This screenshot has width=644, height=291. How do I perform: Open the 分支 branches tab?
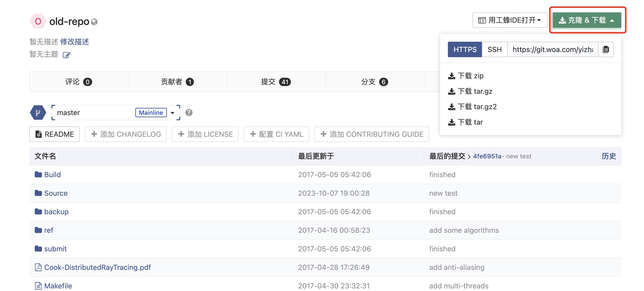click(x=374, y=82)
